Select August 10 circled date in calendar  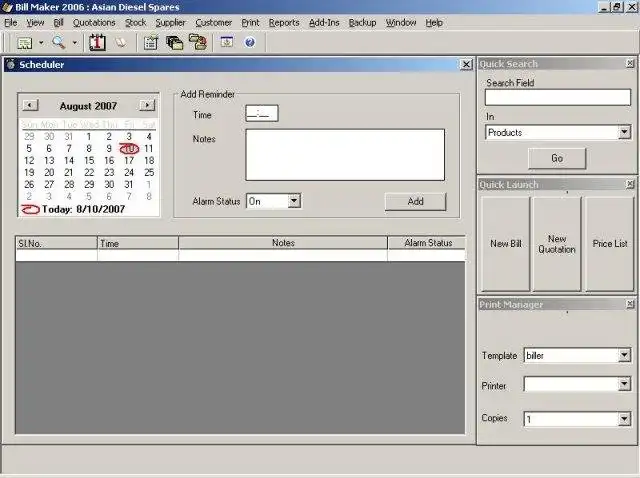point(129,149)
